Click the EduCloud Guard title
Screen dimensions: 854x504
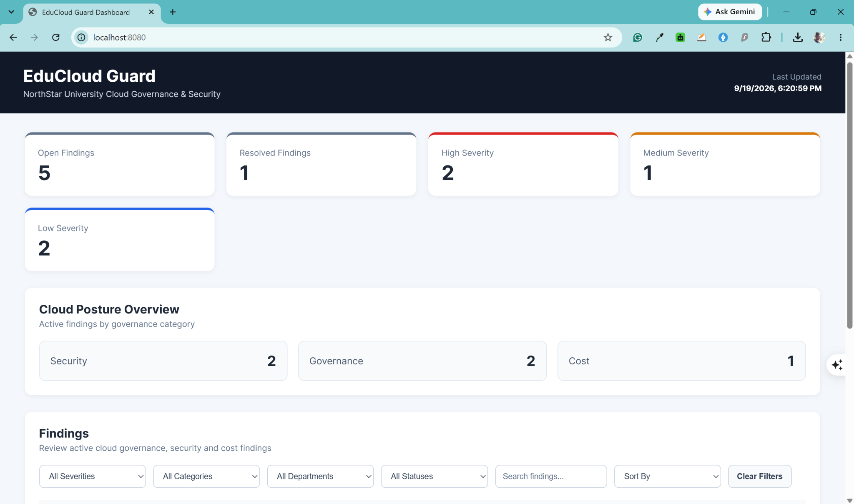click(89, 76)
